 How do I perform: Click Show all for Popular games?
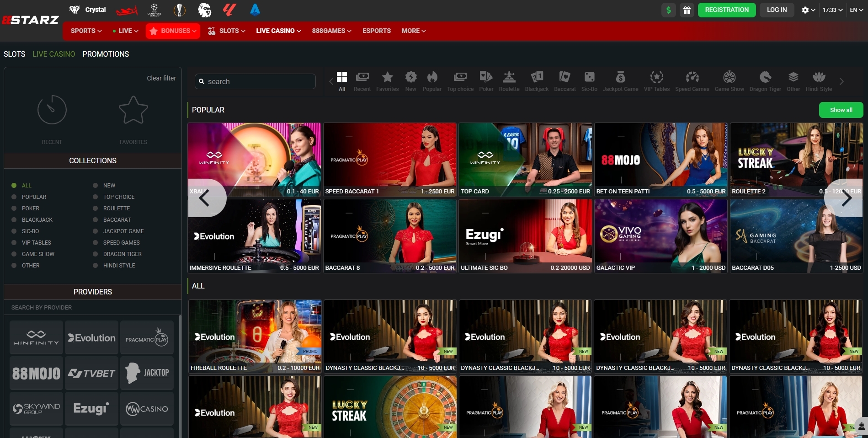(x=841, y=110)
